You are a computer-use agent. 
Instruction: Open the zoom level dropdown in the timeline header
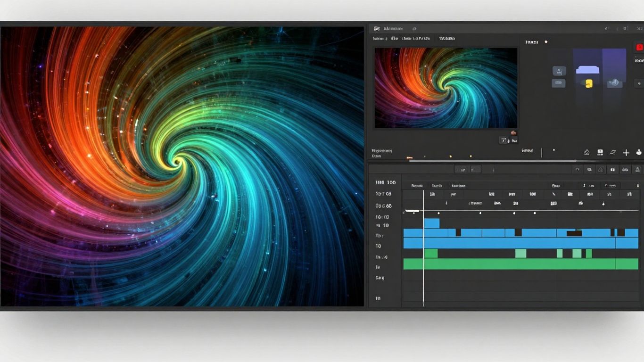611,185
